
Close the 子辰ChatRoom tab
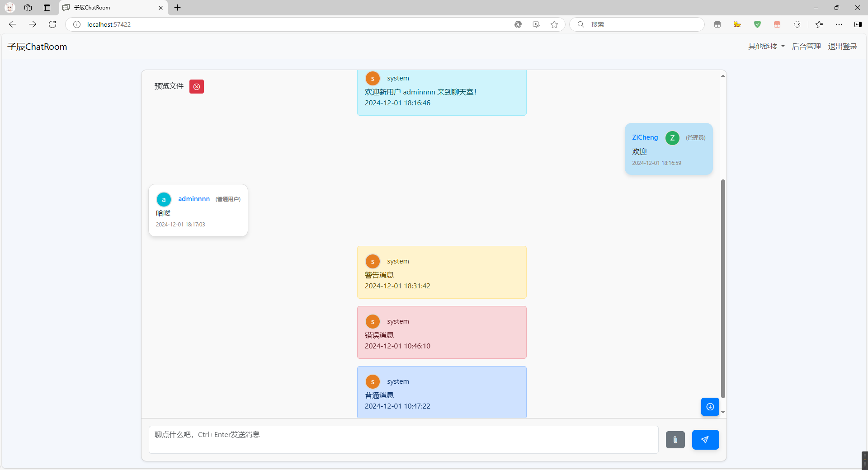[160, 8]
